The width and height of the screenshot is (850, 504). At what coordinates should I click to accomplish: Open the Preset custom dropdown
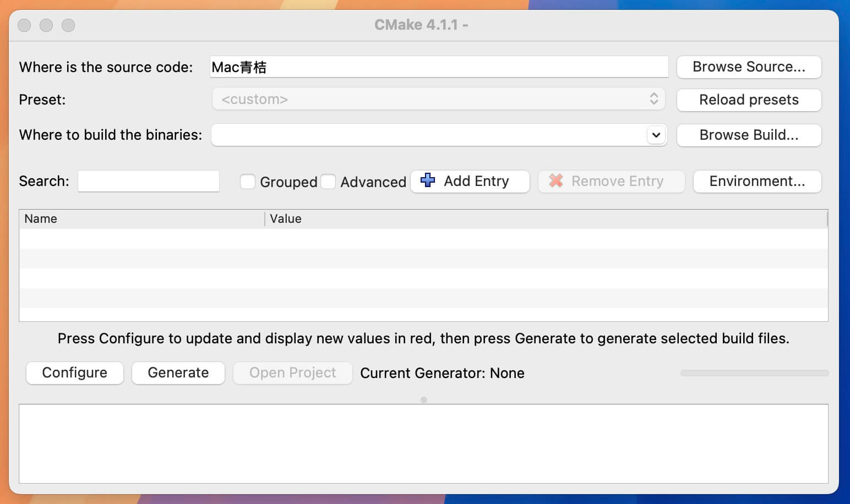(x=439, y=99)
